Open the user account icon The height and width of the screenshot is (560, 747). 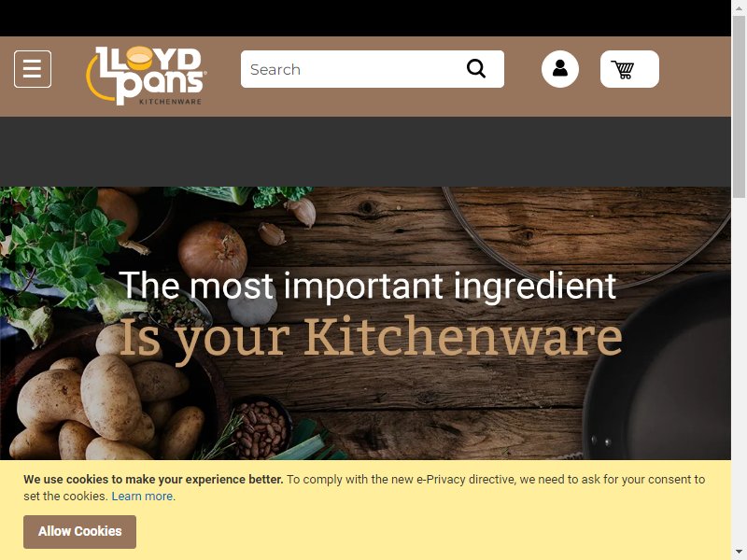(559, 69)
